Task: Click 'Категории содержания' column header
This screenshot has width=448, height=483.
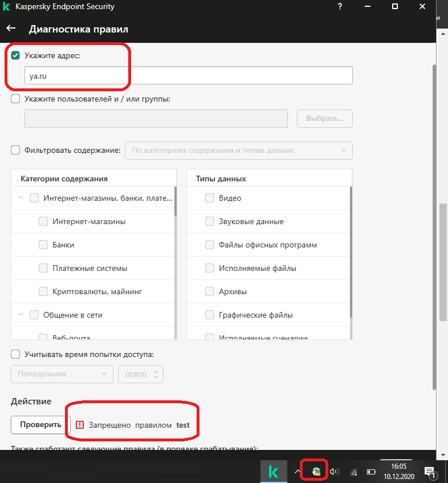Action: click(64, 178)
